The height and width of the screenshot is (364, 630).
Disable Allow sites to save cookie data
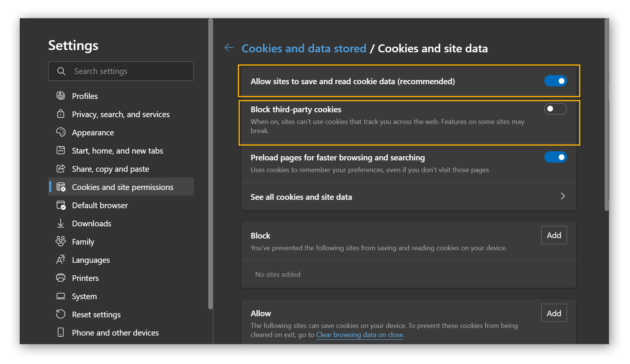(555, 81)
